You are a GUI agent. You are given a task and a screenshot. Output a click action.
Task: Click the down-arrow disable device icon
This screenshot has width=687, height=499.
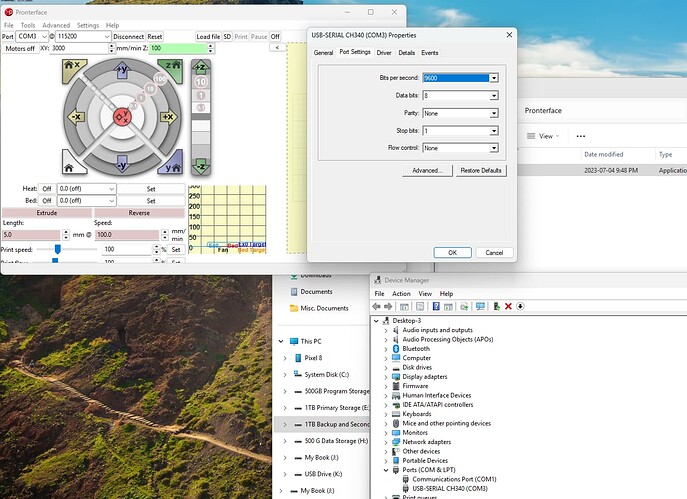click(520, 306)
